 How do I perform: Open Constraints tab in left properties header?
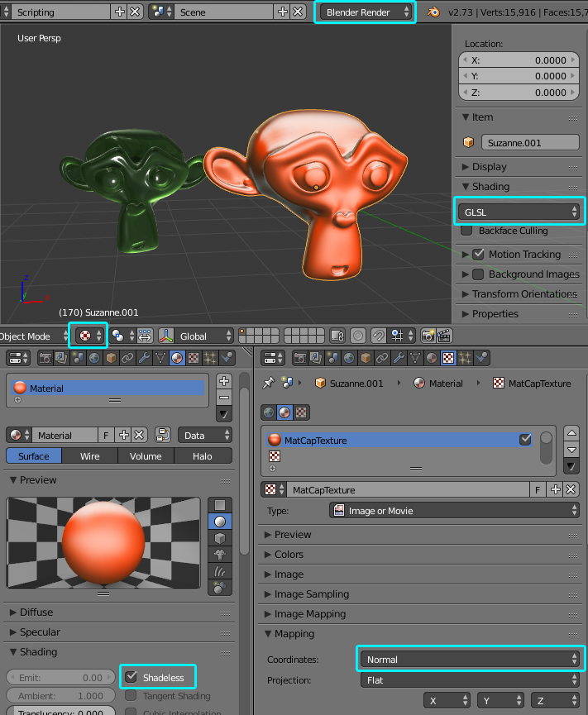[127, 358]
